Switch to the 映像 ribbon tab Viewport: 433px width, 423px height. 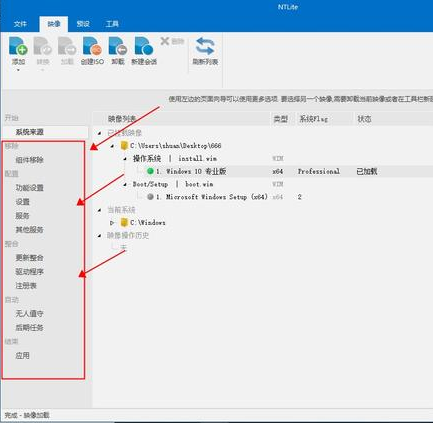pyautogui.click(x=54, y=24)
